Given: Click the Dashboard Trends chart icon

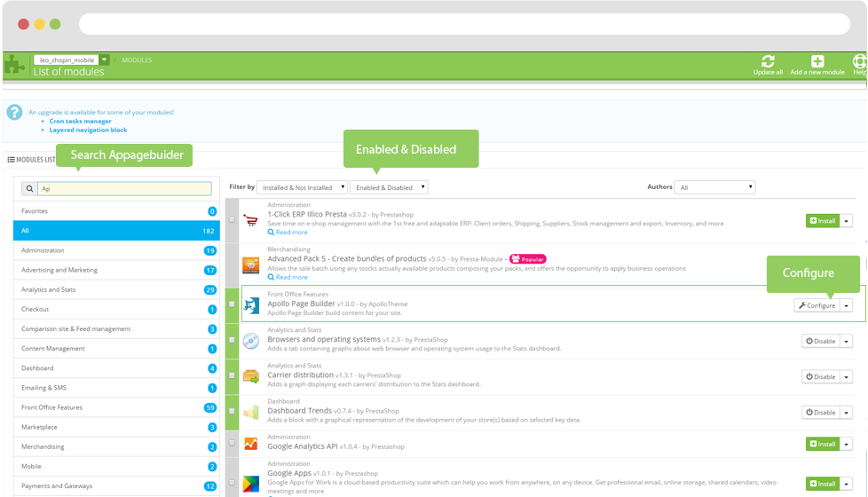Looking at the screenshot, I should coord(251,412).
